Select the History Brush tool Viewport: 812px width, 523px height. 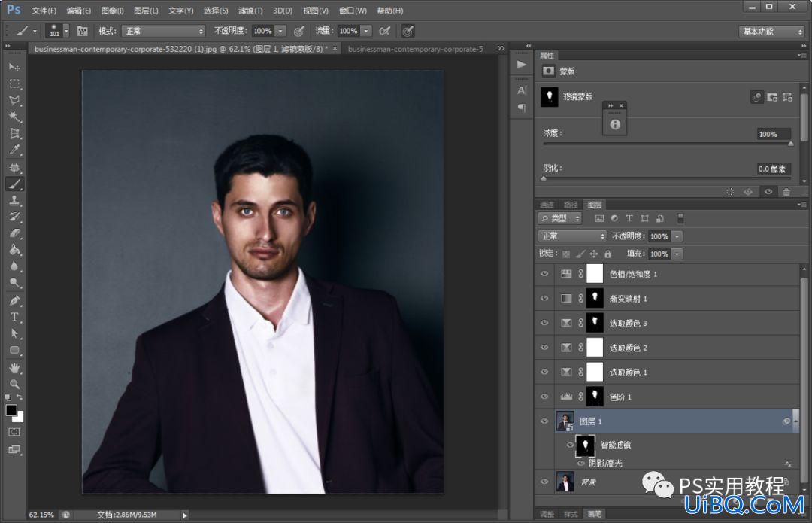point(14,217)
